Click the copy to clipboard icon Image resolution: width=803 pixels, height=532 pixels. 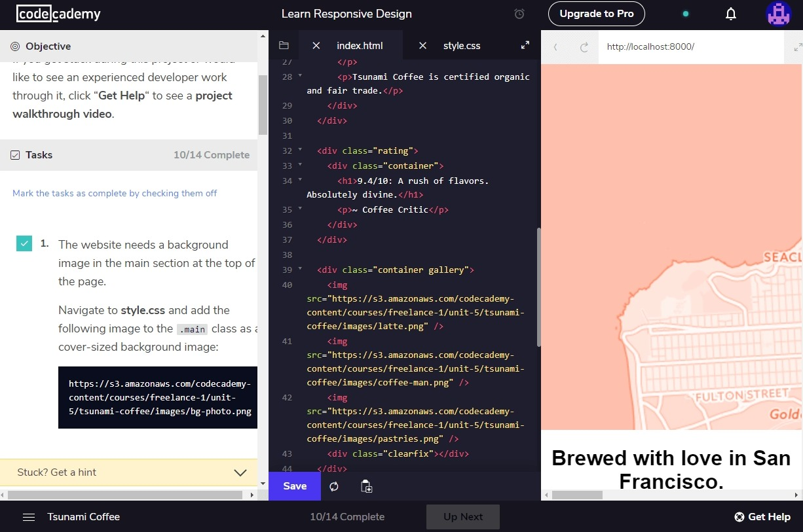(367, 486)
